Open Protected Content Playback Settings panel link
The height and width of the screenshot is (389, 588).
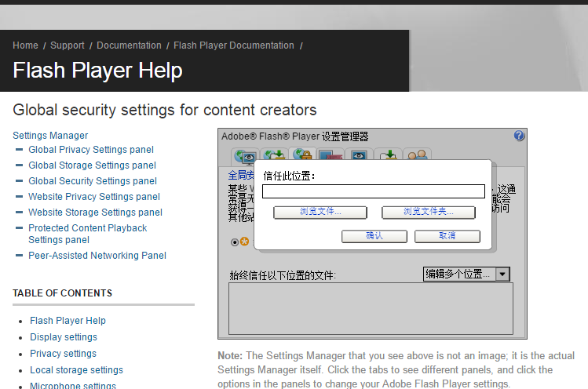[x=88, y=234]
